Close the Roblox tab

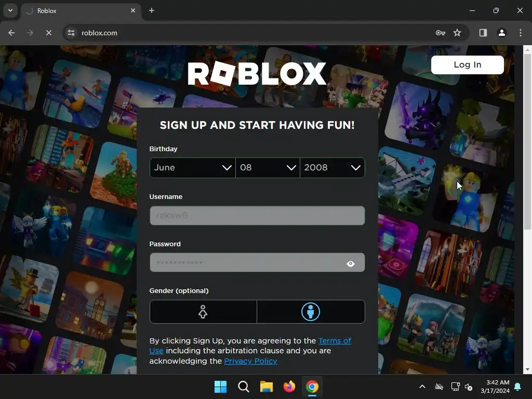tap(133, 10)
